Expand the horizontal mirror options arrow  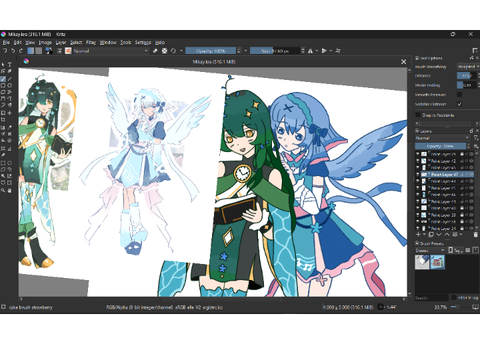(x=317, y=51)
